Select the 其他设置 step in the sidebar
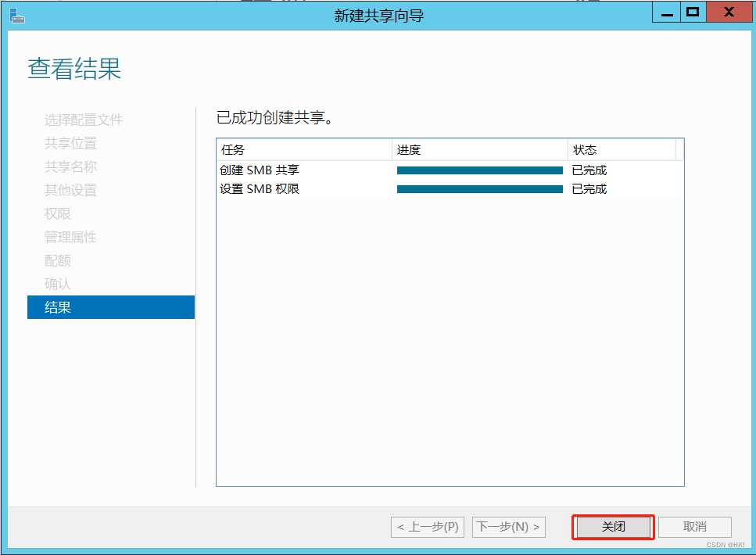Viewport: 756px width, 555px height. coord(71,190)
